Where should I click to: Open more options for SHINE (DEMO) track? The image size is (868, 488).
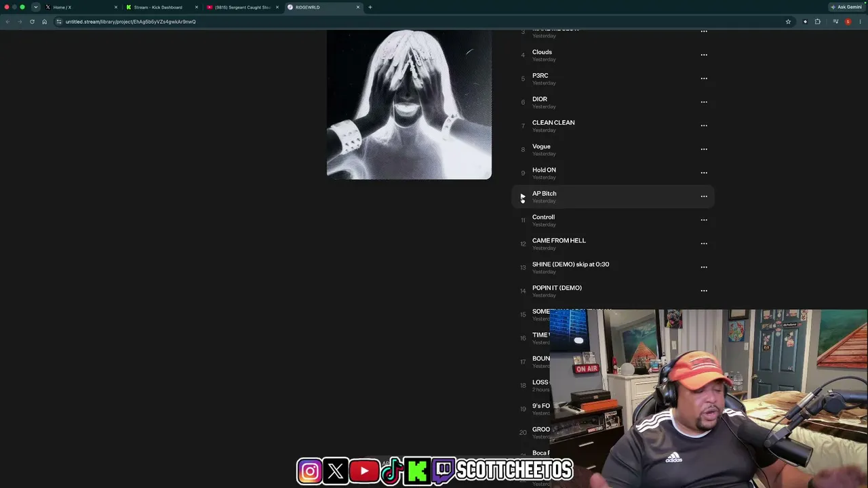click(704, 267)
